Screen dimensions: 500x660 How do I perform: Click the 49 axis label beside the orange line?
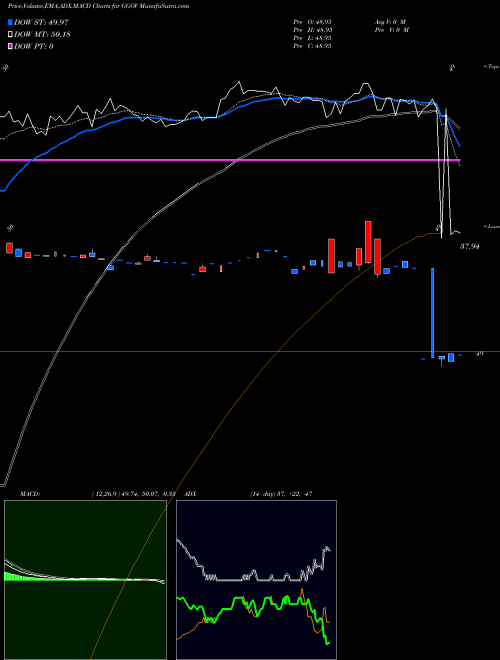[x=479, y=354]
